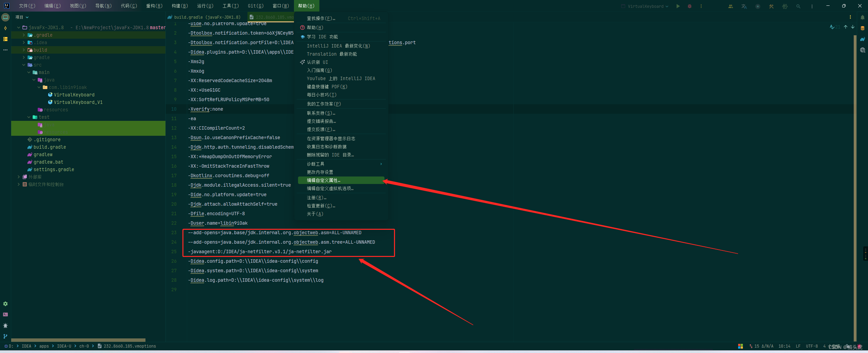
Task: Open the 文件(F) menu
Action: click(x=27, y=6)
